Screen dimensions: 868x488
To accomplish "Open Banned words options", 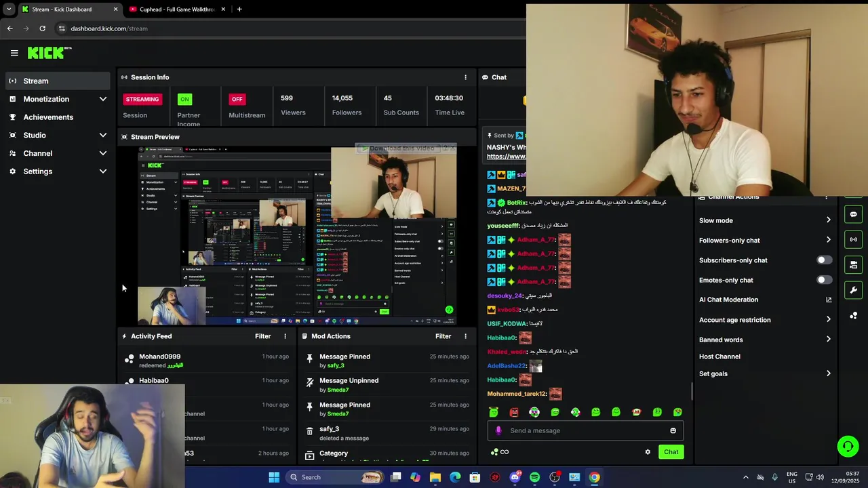I will [x=828, y=340].
